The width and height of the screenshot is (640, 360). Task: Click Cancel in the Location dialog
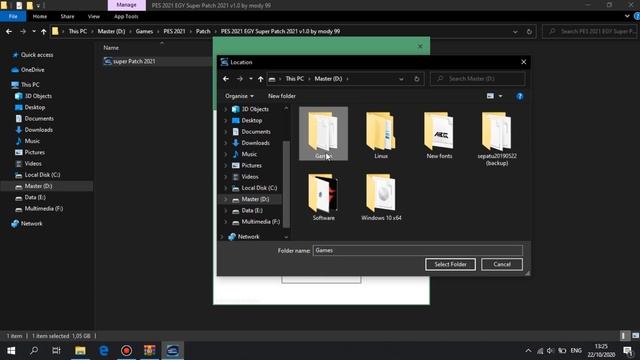502,264
